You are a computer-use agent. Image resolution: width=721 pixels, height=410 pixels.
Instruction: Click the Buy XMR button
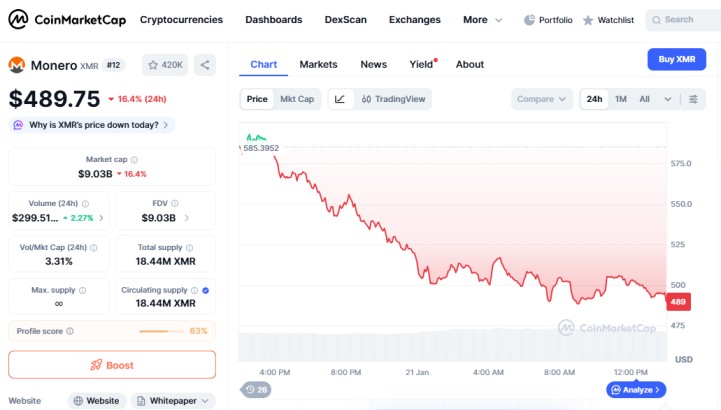click(676, 59)
